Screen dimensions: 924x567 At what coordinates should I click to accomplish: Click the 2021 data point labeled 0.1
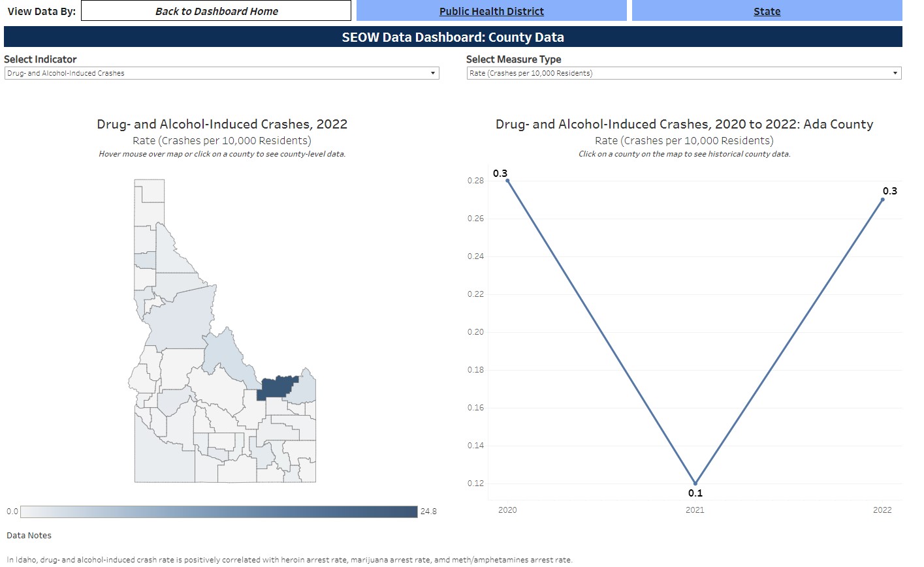(695, 483)
